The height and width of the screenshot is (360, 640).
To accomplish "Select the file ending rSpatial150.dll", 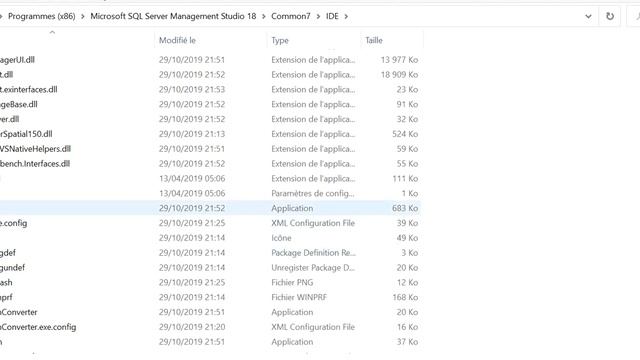I will (x=26, y=134).
